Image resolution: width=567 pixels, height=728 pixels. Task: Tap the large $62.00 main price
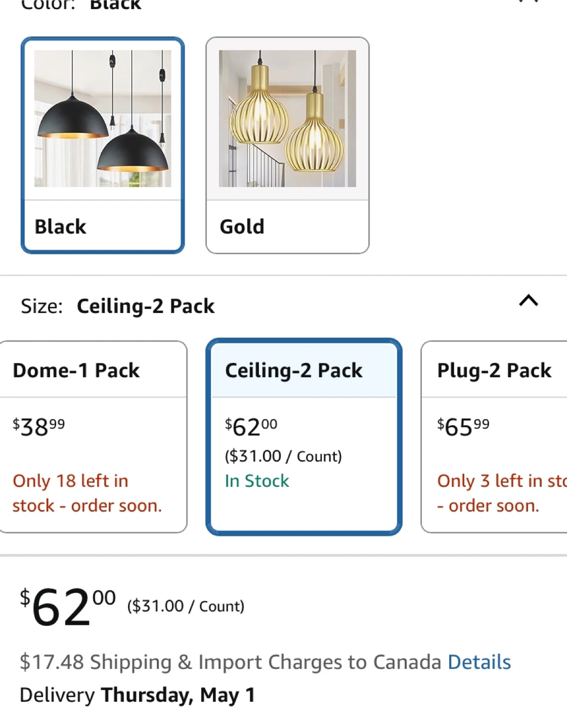point(68,607)
